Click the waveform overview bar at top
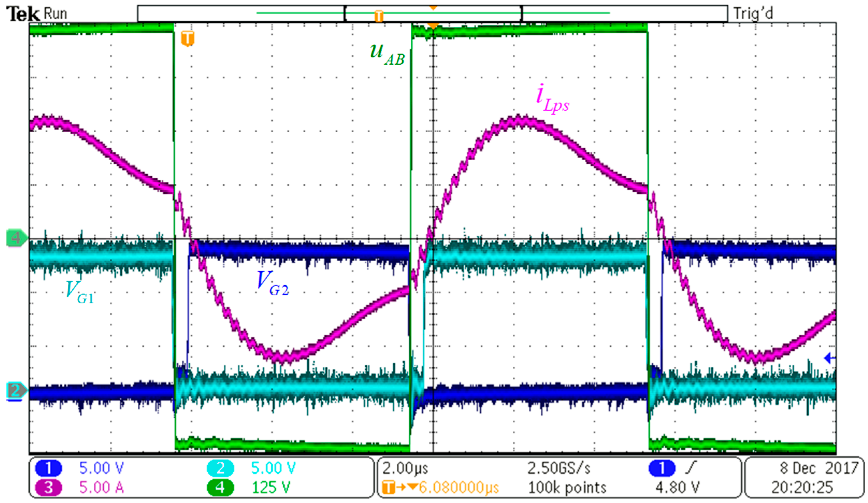 tap(432, 14)
